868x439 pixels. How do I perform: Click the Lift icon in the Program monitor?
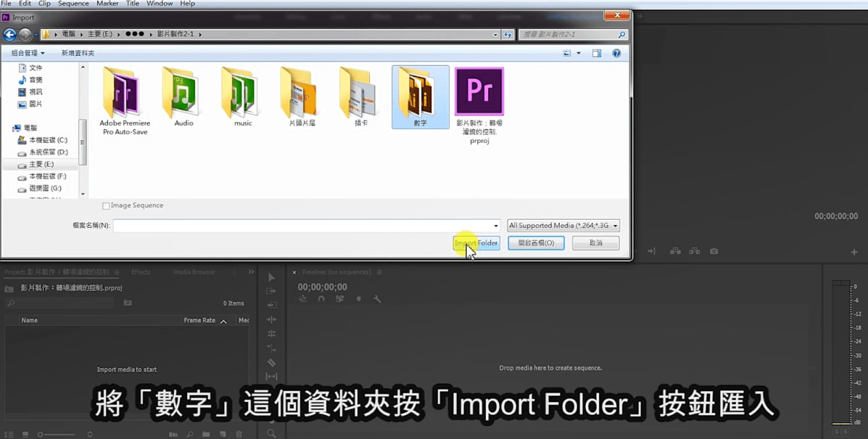point(675,251)
